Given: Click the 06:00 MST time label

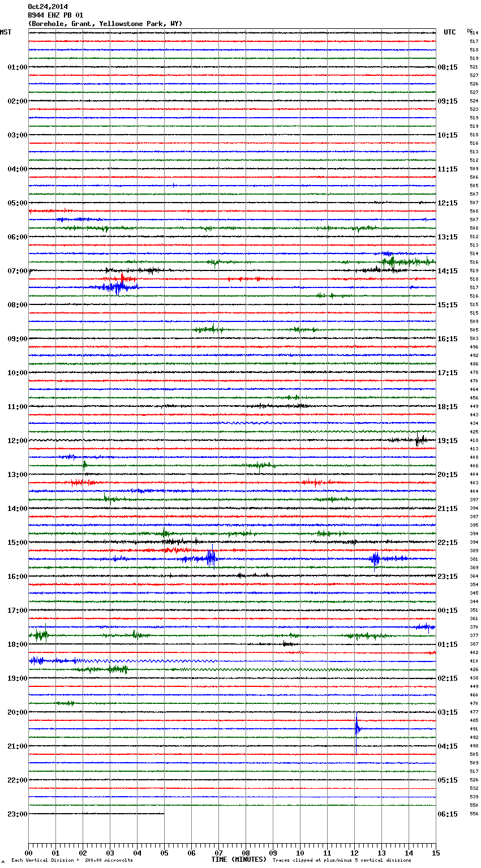Looking at the screenshot, I should [17, 237].
